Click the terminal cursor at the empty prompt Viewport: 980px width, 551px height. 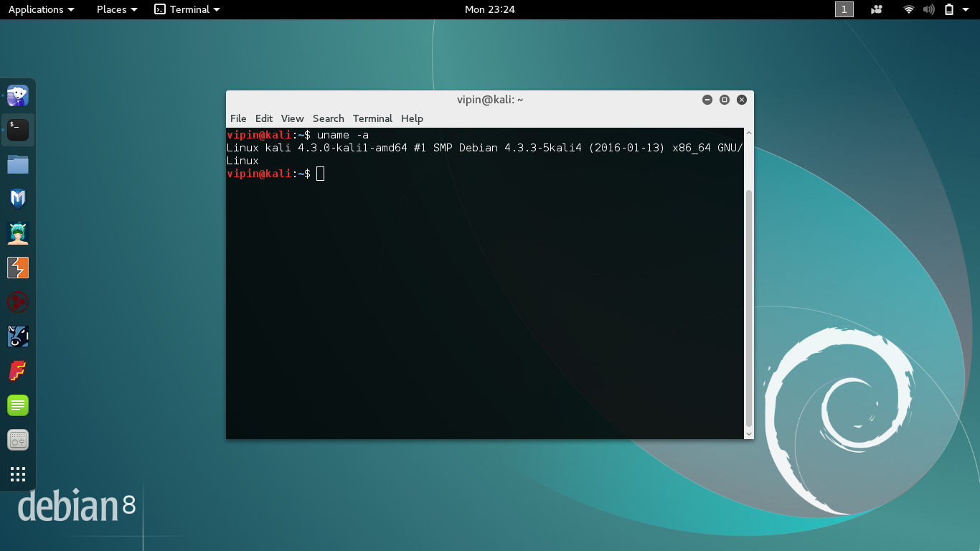tap(320, 174)
